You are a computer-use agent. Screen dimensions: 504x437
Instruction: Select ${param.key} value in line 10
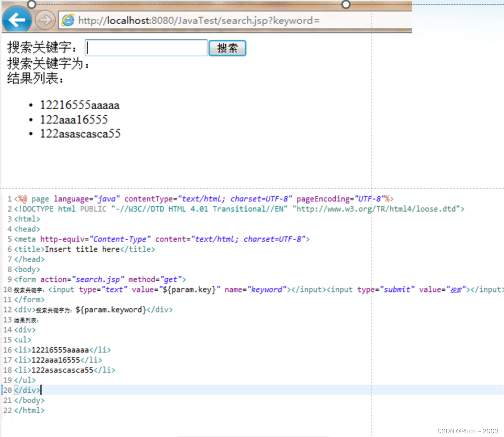[x=189, y=290]
